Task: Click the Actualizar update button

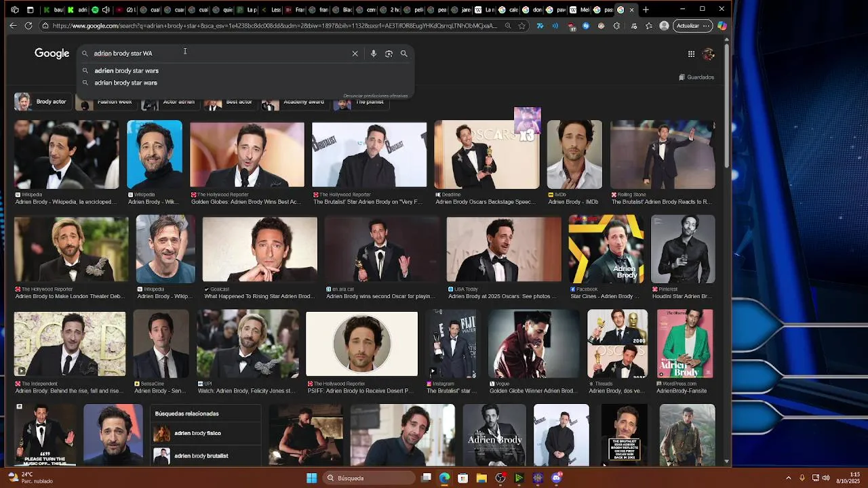Action: tap(688, 26)
